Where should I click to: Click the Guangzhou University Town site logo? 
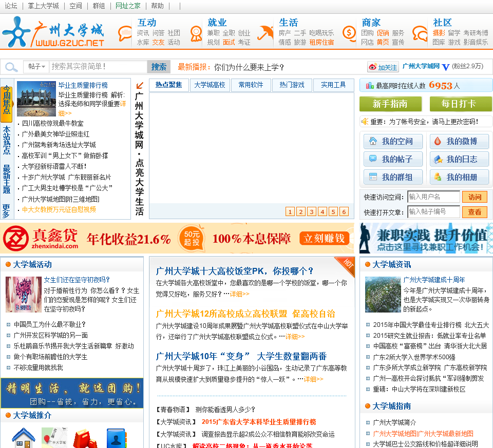pyautogui.click(x=53, y=33)
